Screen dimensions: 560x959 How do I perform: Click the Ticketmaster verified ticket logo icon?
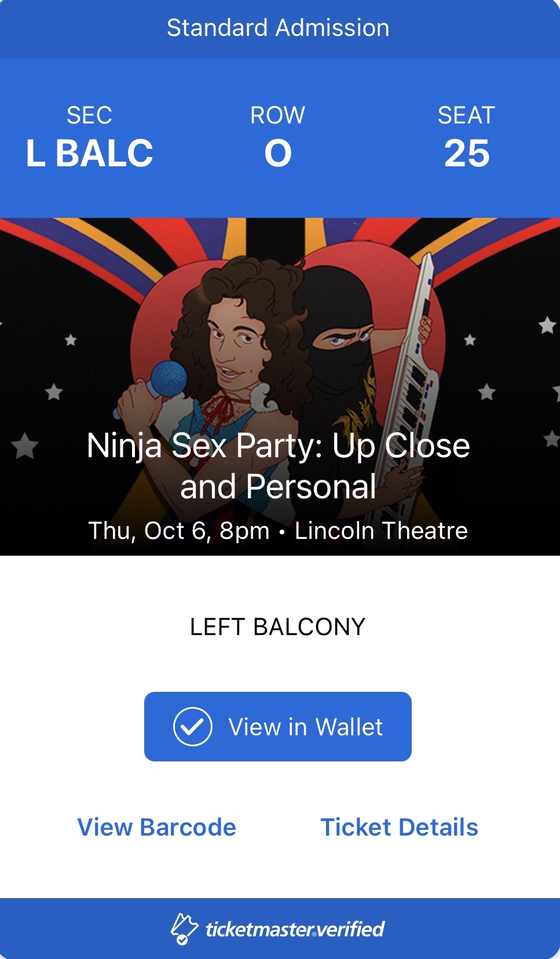click(184, 929)
